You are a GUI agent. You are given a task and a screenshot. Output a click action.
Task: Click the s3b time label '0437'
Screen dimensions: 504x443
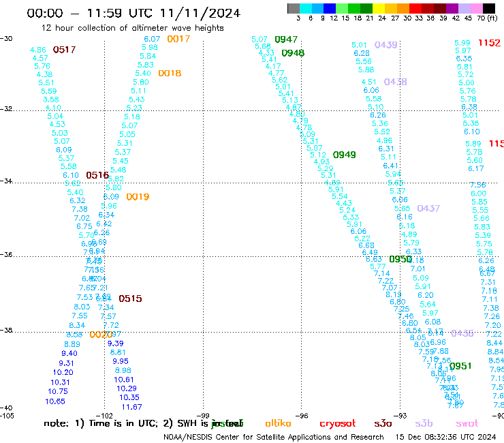pyautogui.click(x=428, y=209)
